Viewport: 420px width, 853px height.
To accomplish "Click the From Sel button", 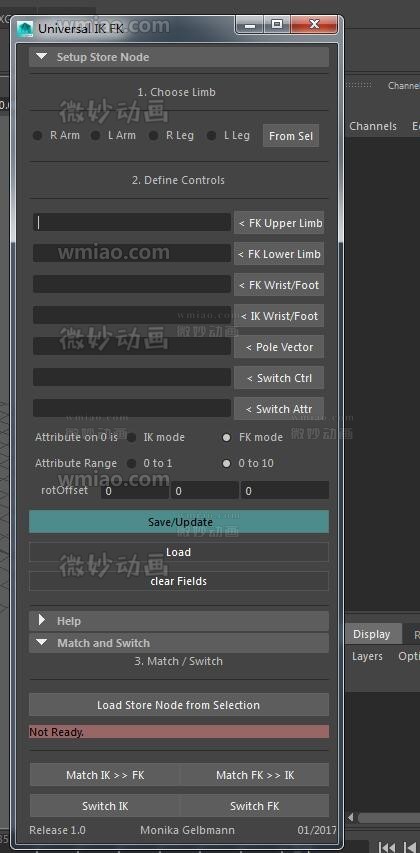I will tap(291, 136).
